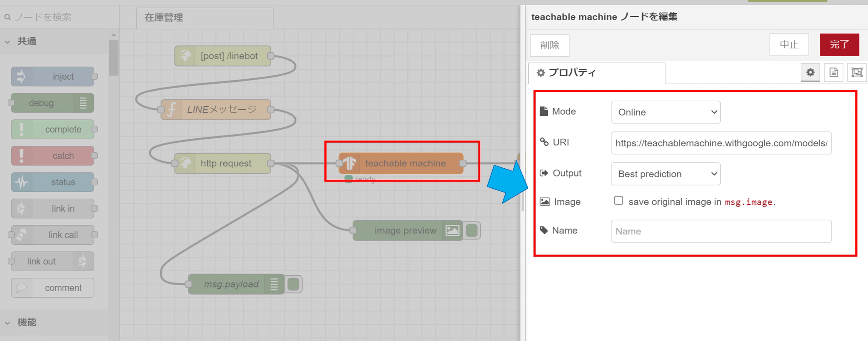Screen dimensions: 868x341
Task: Click the red 完了 button
Action: (x=839, y=45)
